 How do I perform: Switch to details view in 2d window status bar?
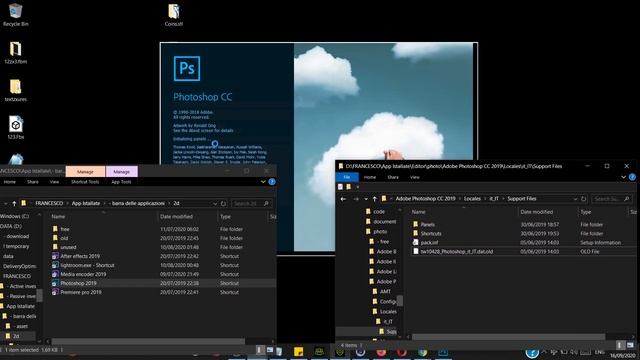(x=260, y=350)
